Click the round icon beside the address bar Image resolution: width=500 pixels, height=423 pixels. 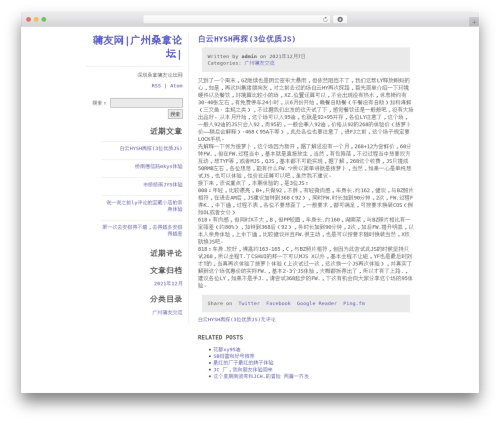340,19
